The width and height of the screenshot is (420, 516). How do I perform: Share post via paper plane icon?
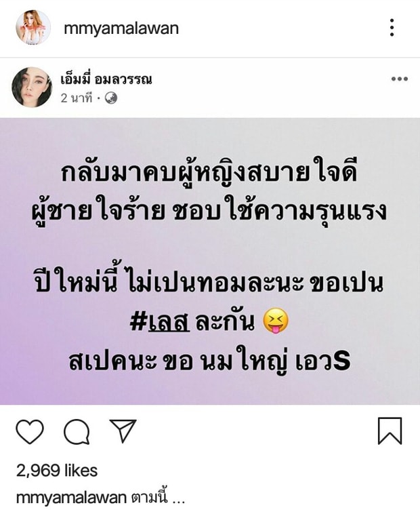(123, 431)
